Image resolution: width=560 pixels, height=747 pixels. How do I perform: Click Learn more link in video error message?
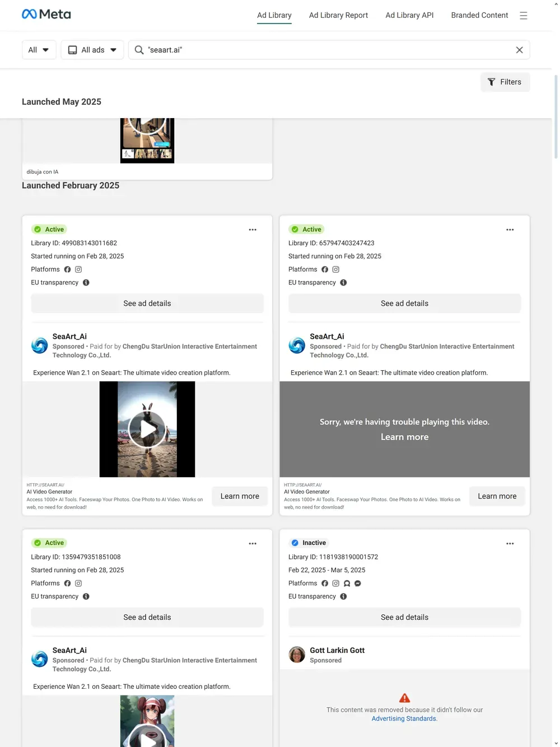tap(404, 437)
